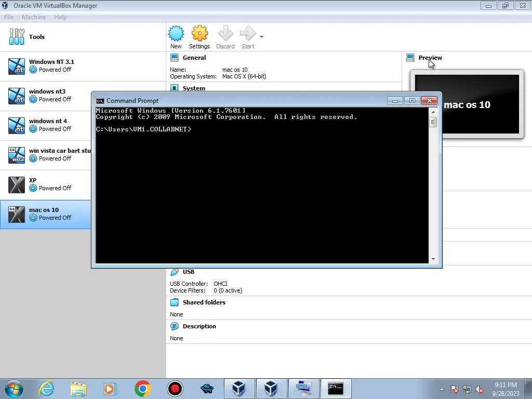The height and width of the screenshot is (399, 532).
Task: Click USB Controller value OHCI
Action: click(220, 284)
